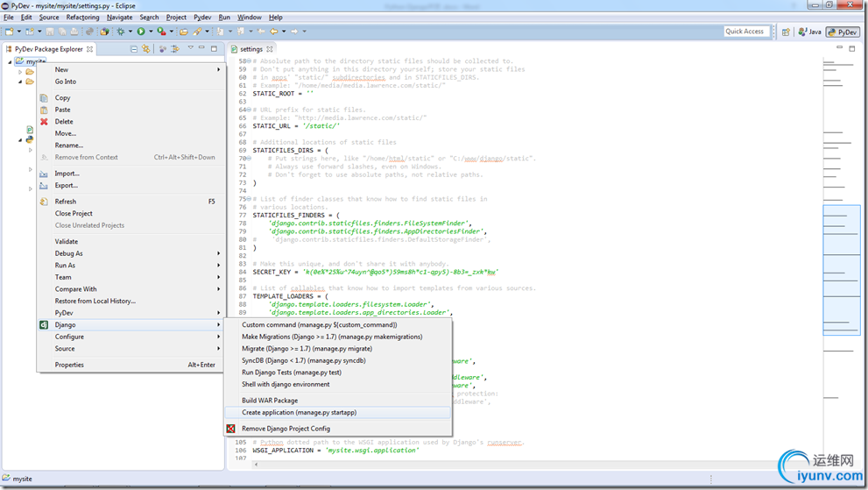Image resolution: width=868 pixels, height=490 pixels.
Task: Close the settings editor tab
Action: click(x=270, y=49)
